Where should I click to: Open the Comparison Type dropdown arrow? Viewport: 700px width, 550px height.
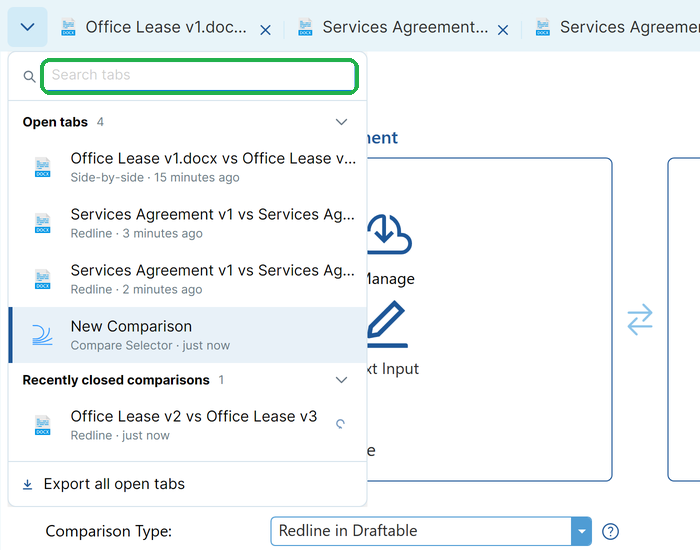pos(581,531)
